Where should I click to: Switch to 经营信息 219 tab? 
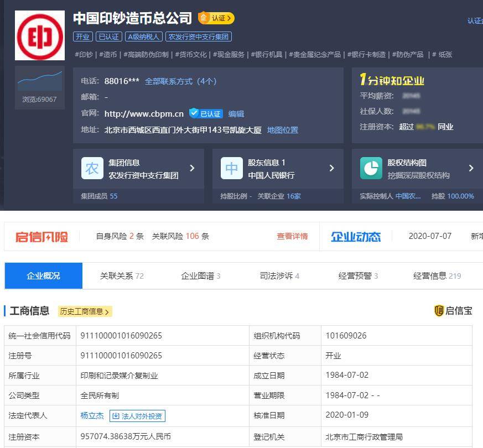point(437,276)
